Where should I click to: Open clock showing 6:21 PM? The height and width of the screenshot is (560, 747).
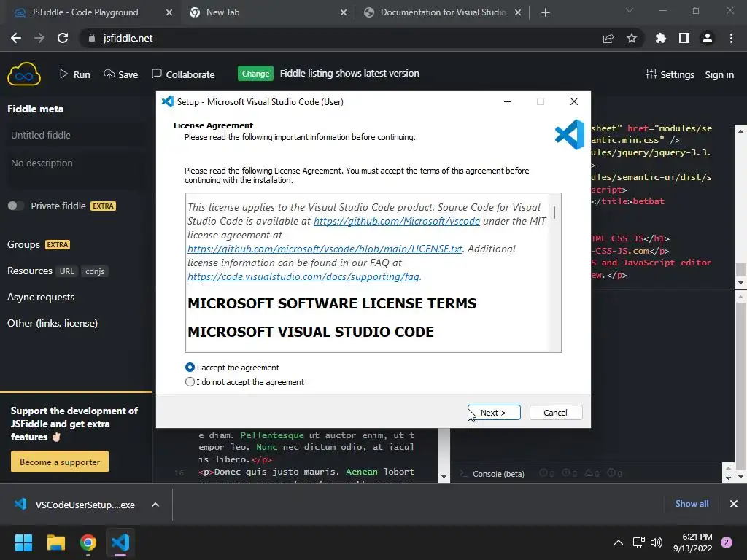coord(693,542)
